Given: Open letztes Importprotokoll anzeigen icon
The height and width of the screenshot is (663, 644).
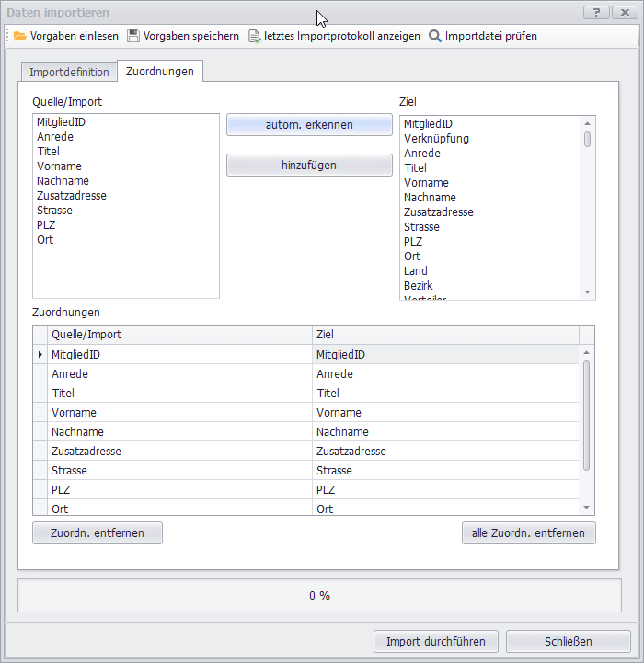Looking at the screenshot, I should [x=255, y=36].
